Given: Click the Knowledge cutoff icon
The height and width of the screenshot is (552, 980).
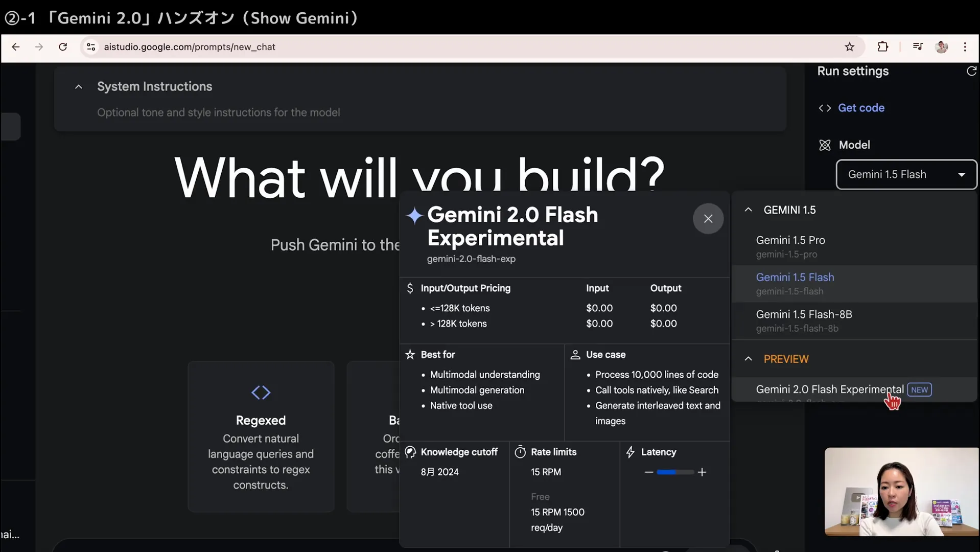Looking at the screenshot, I should (x=410, y=452).
